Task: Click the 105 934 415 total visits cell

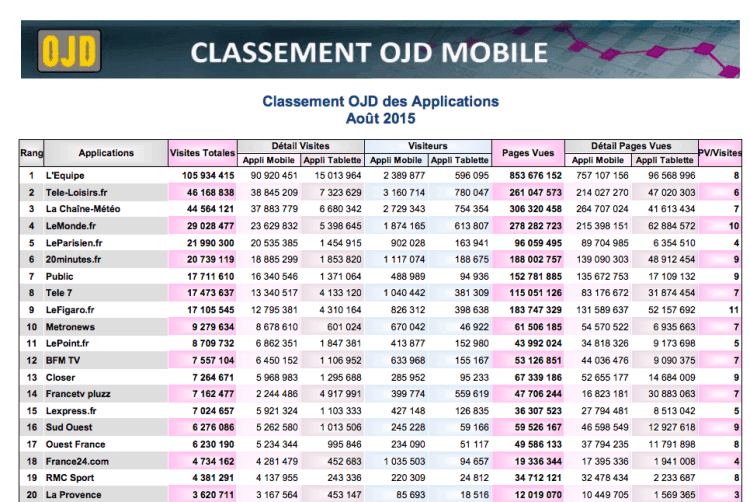Action: [208, 175]
